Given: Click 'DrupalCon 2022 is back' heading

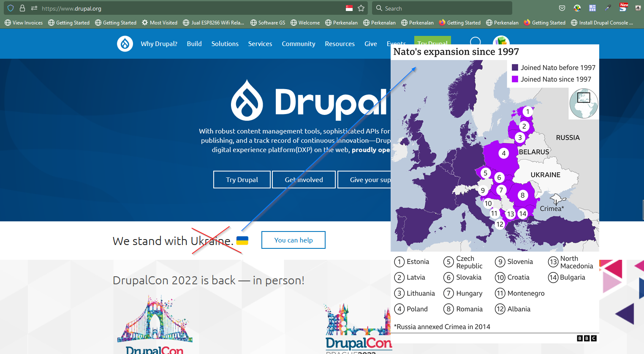Looking at the screenshot, I should 209,280.
